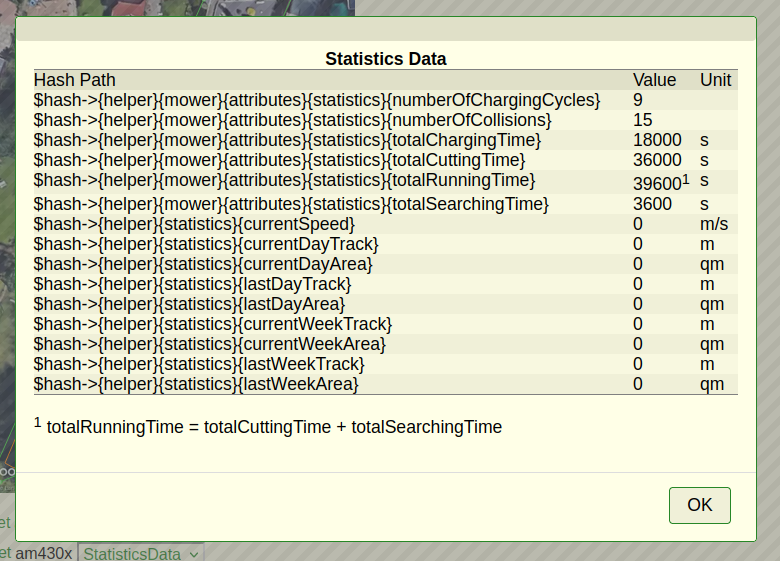Click the Value column header

pos(654,80)
